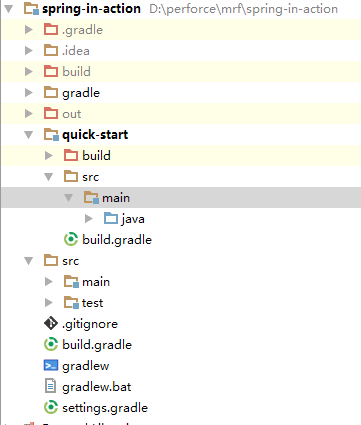Click project path D:\perforce\mrf\spring-in-action
The width and height of the screenshot is (361, 425).
tap(244, 9)
